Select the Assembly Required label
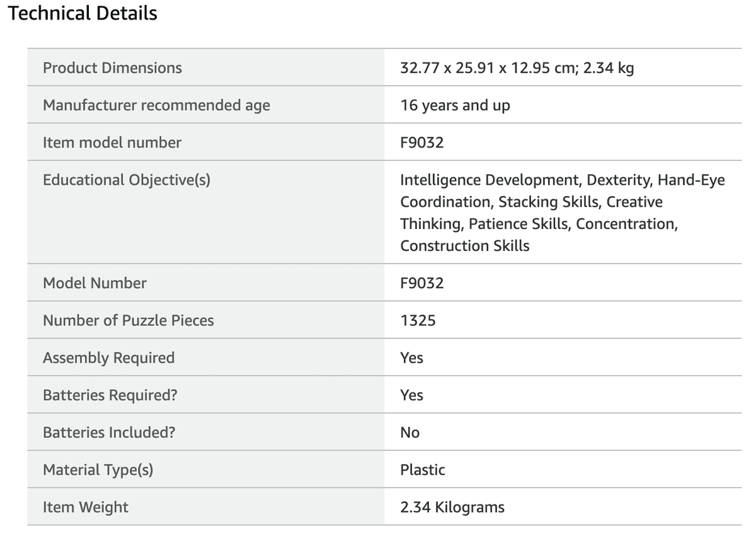Viewport: 756px width, 536px height. click(x=108, y=358)
